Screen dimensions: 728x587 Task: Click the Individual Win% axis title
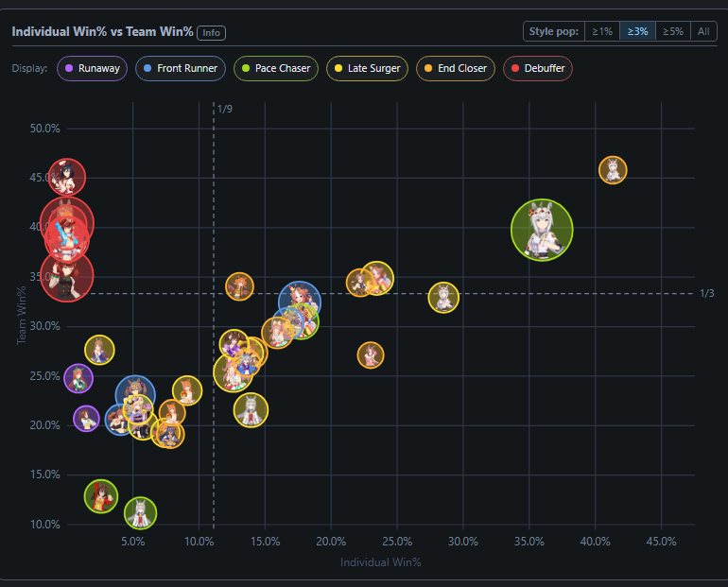tap(381, 562)
